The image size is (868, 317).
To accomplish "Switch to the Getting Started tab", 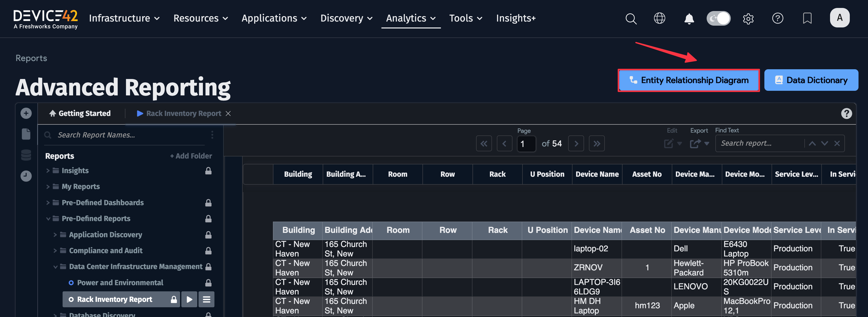I will tap(80, 114).
